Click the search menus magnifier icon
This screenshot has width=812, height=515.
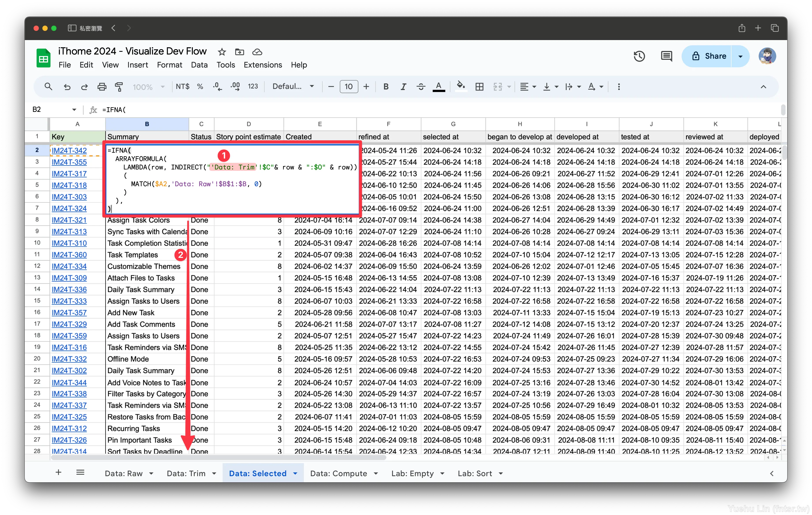[x=48, y=87]
